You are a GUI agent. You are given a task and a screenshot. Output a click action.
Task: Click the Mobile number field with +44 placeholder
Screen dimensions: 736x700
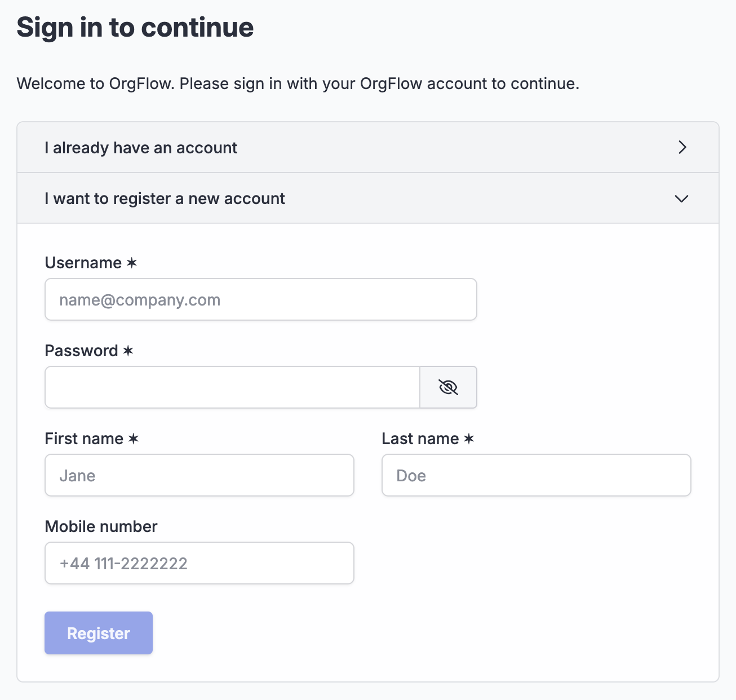click(x=199, y=563)
